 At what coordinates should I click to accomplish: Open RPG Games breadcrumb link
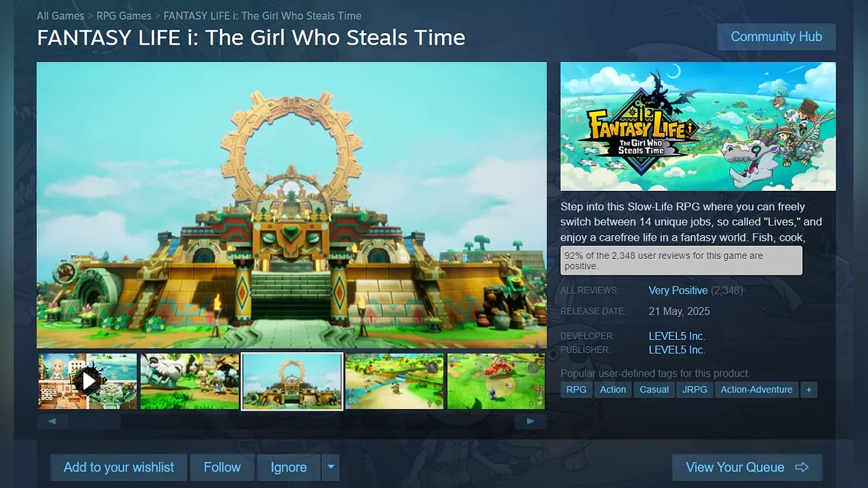pyautogui.click(x=124, y=16)
